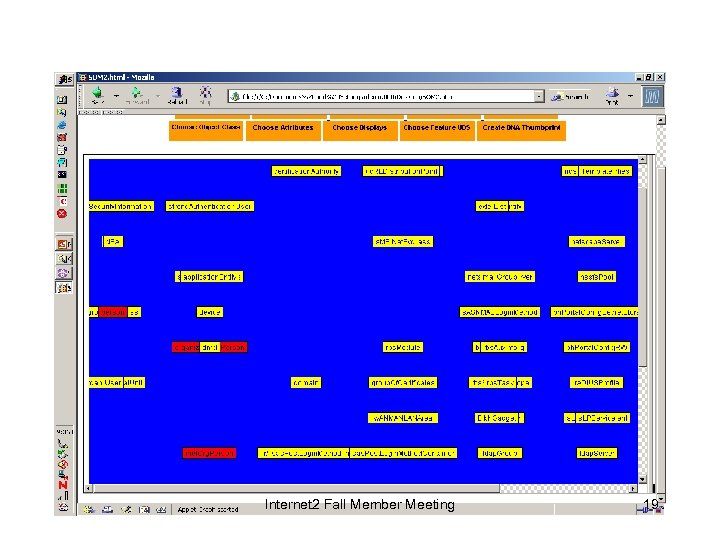Click the yellow domain box
Screen dimensions: 720x540
[x=306, y=382]
